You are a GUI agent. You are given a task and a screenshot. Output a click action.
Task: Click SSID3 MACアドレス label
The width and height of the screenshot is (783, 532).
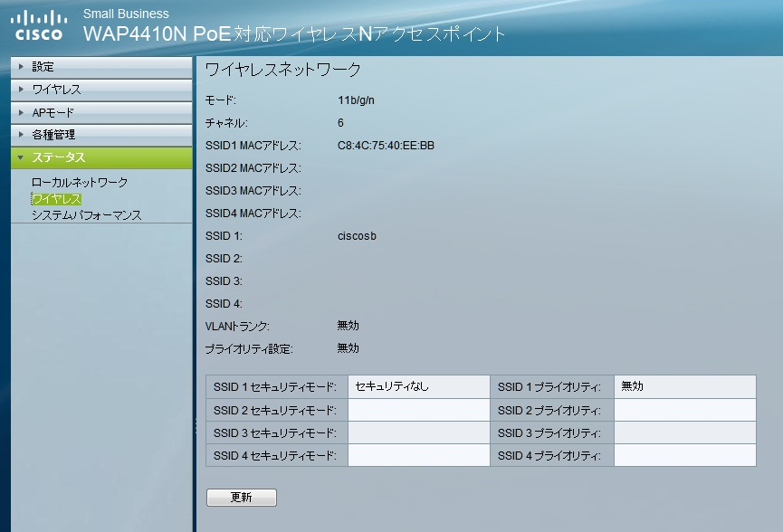coord(253,191)
